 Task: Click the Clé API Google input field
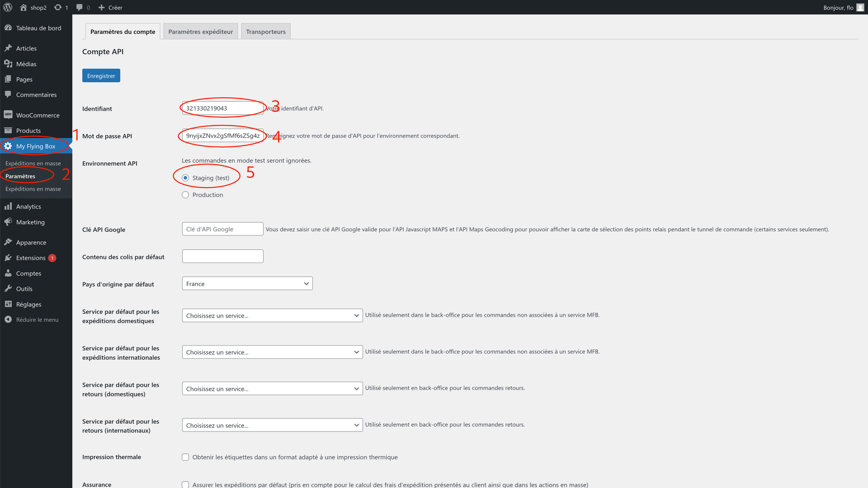(x=222, y=229)
